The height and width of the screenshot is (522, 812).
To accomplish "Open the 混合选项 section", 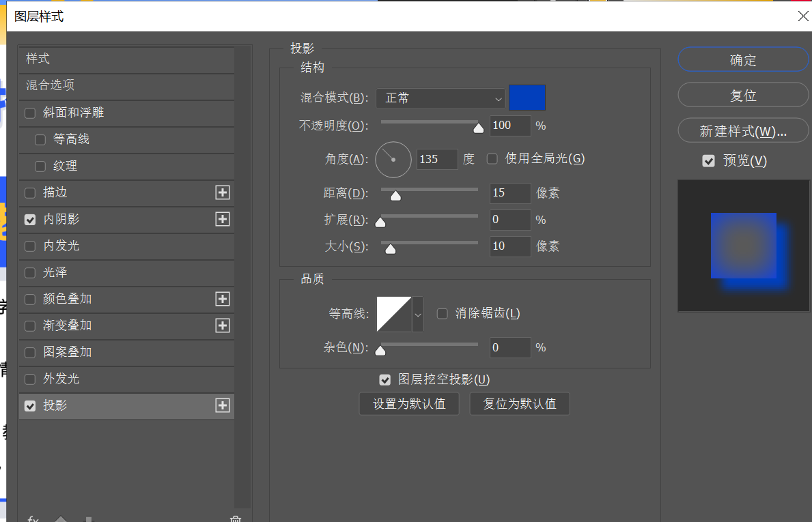I will [126, 85].
